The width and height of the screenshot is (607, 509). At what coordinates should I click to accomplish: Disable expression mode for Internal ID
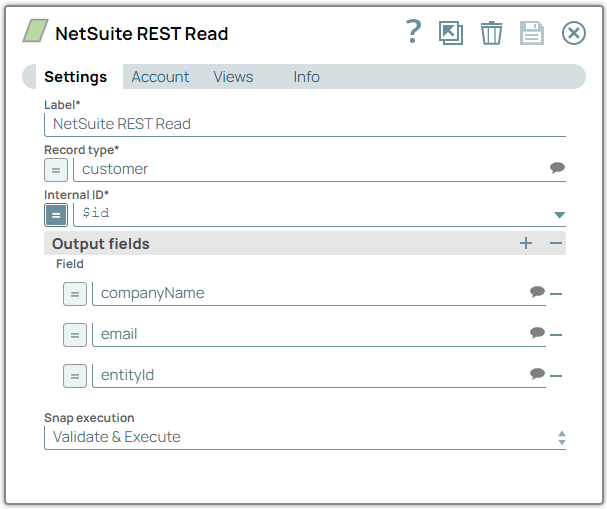56,215
